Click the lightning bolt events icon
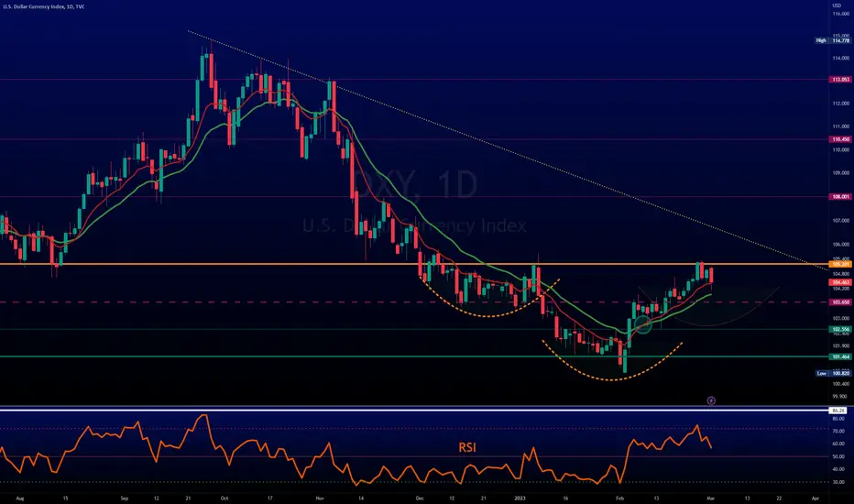The width and height of the screenshot is (854, 504). 711,400
